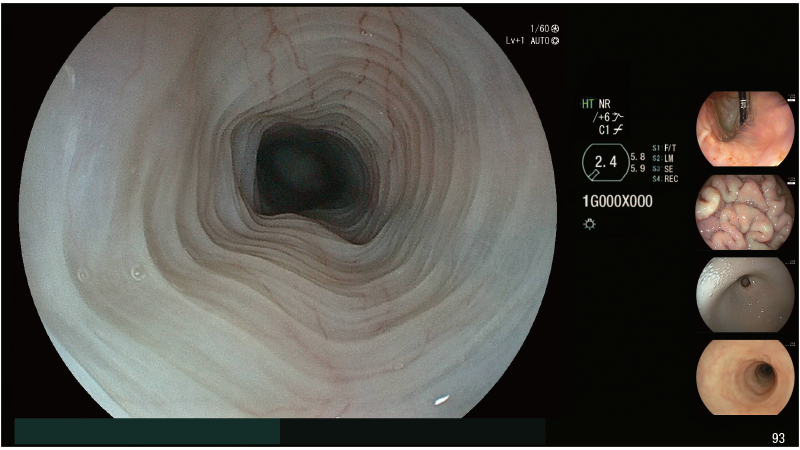Image resolution: width=800 pixels, height=450 pixels.
Task: Open the second thumbnail with mucosal folds
Action: click(745, 212)
